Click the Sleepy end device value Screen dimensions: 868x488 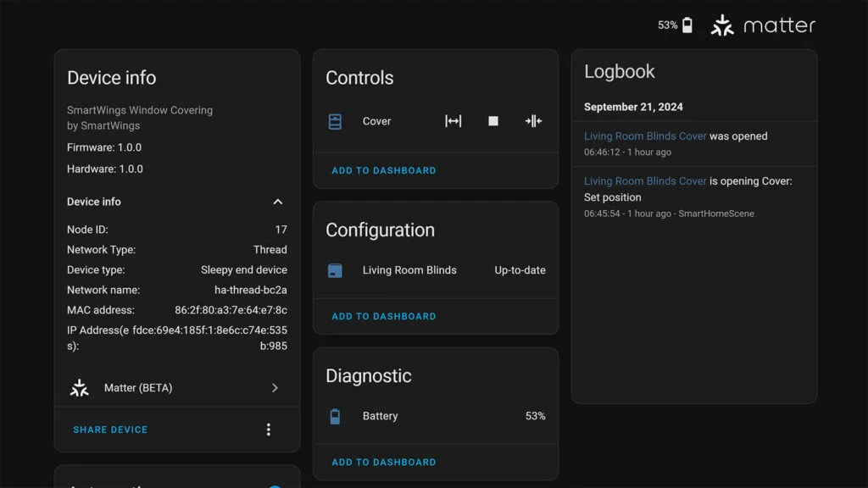pos(243,270)
